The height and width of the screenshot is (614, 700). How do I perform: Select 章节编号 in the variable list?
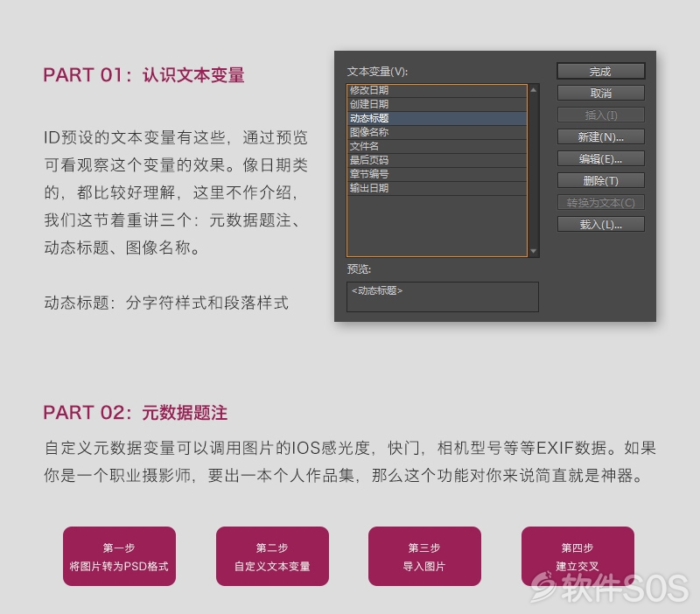[437, 174]
